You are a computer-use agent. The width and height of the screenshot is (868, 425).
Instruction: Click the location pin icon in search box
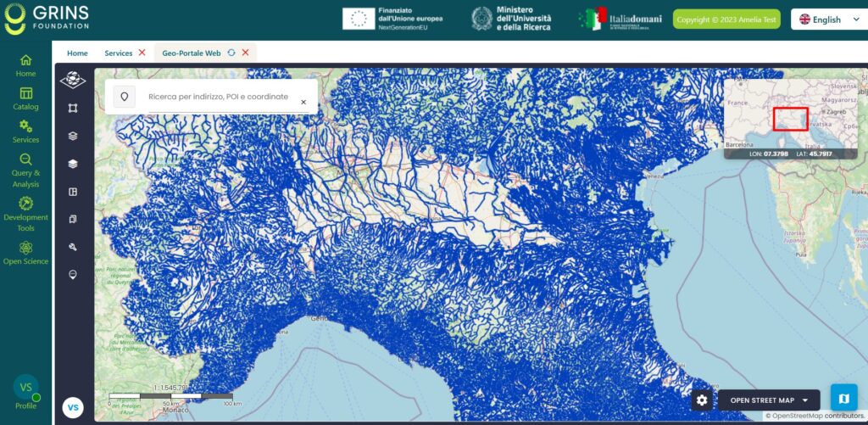(x=125, y=98)
